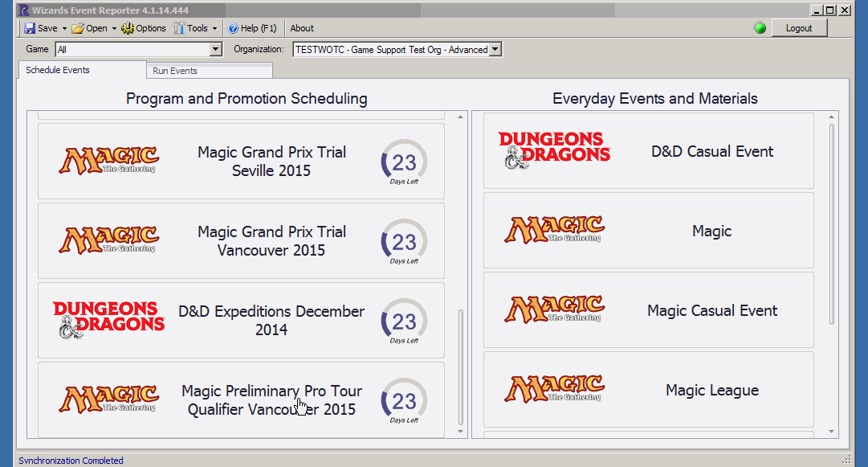The width and height of the screenshot is (868, 467).
Task: Maximize the Wizards Event Reporter window
Action: [830, 10]
